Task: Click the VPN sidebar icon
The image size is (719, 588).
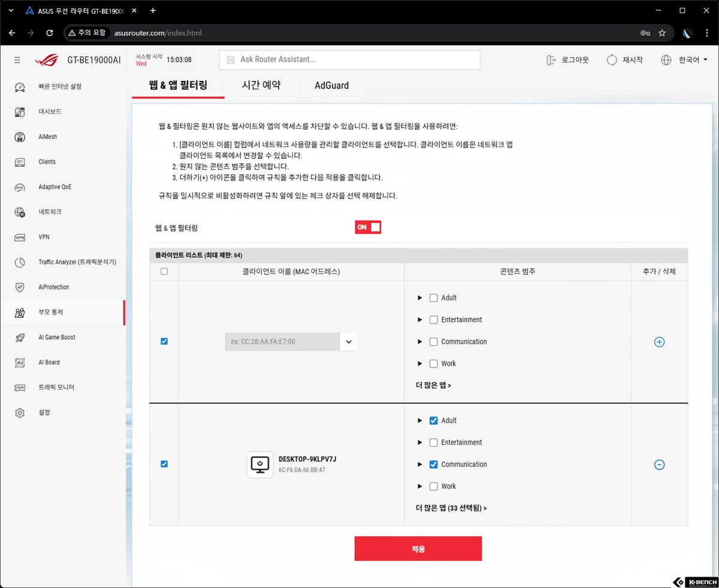Action: click(20, 237)
